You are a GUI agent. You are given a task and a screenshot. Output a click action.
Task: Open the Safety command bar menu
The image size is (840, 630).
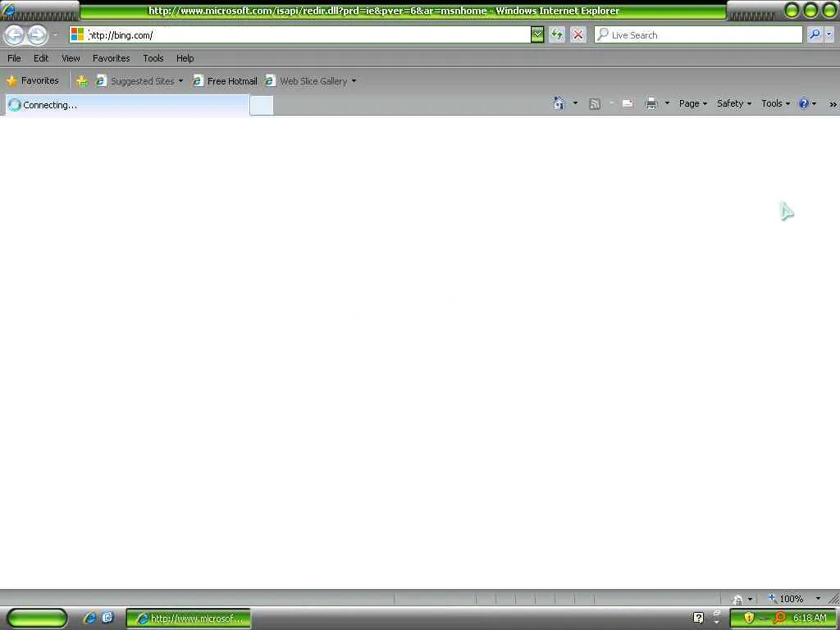pyautogui.click(x=734, y=103)
